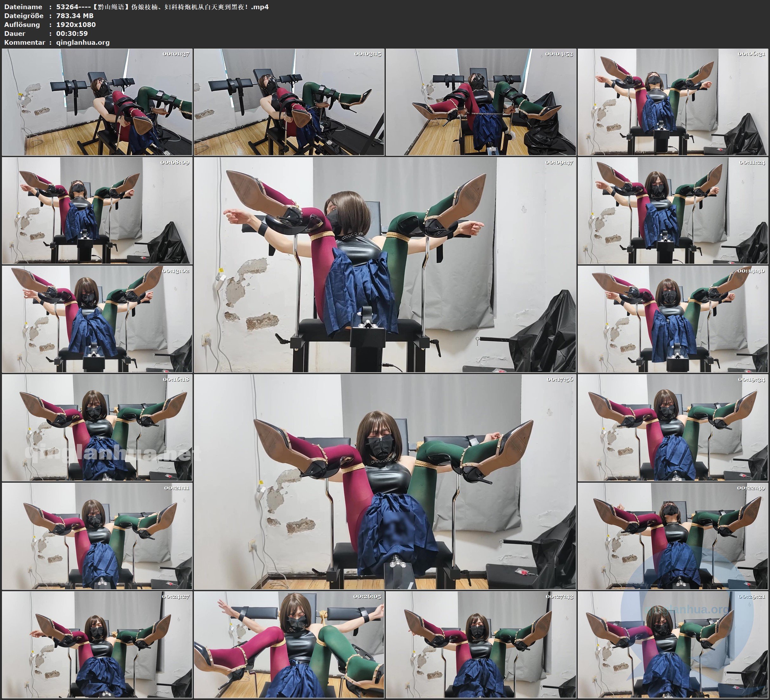
Task: Select the Dauer label
Action: 15,33
